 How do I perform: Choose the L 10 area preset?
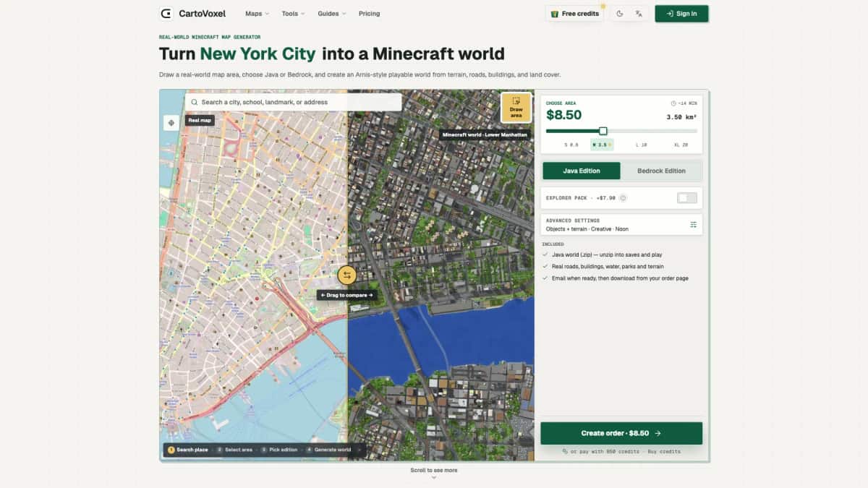pos(641,145)
